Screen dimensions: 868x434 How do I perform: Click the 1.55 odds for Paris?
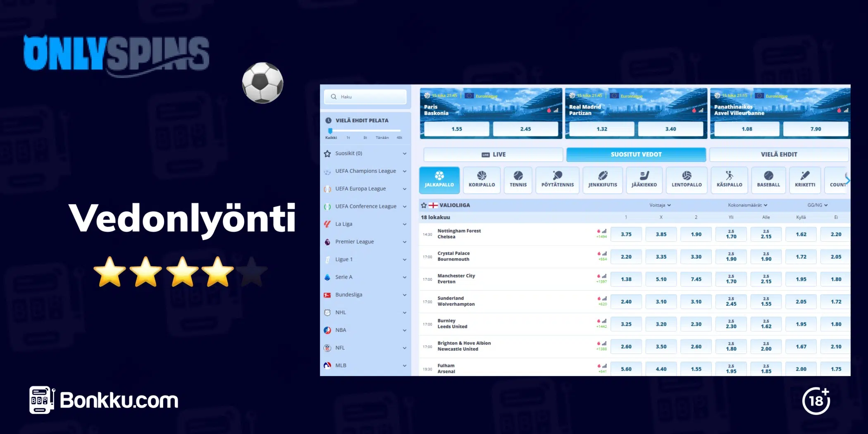[456, 129]
